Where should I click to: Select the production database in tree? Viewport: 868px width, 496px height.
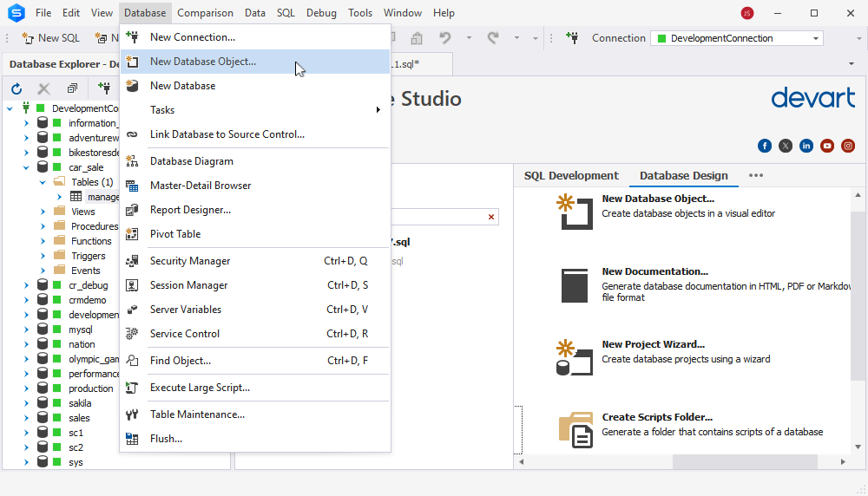[x=91, y=388]
